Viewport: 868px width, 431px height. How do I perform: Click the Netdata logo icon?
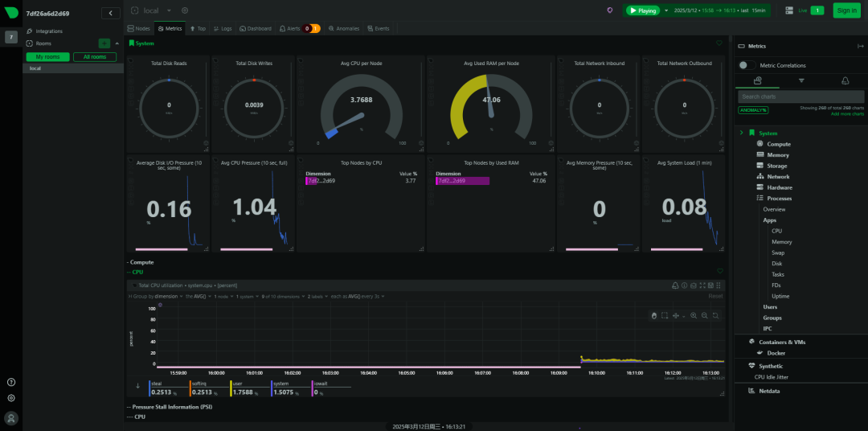(11, 13)
